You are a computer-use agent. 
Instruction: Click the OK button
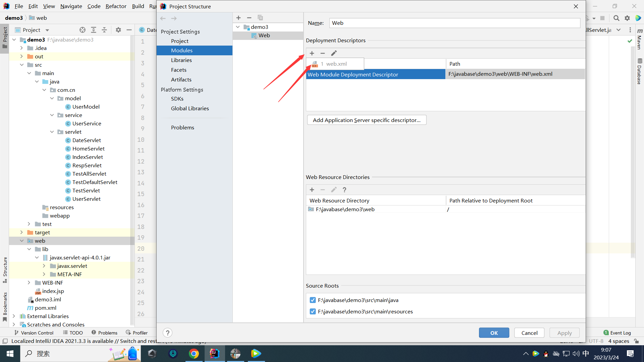coord(494,333)
